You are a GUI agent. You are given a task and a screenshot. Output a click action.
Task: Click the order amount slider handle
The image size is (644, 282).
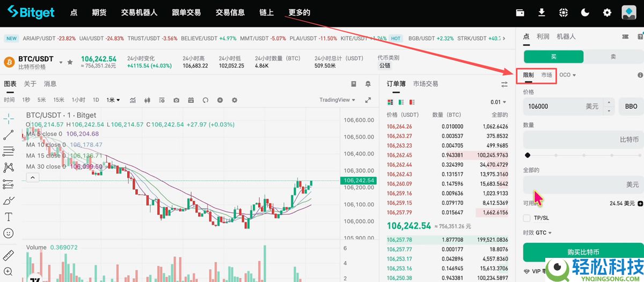[x=528, y=155]
